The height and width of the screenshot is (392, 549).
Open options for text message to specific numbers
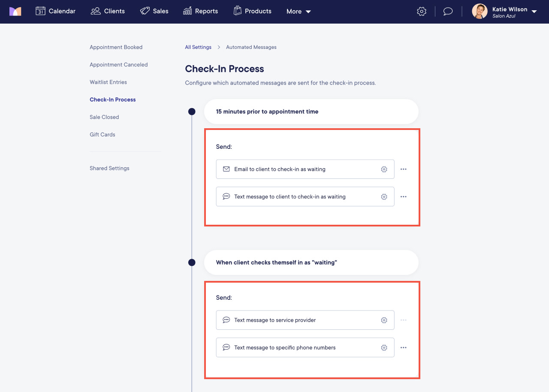click(x=403, y=347)
